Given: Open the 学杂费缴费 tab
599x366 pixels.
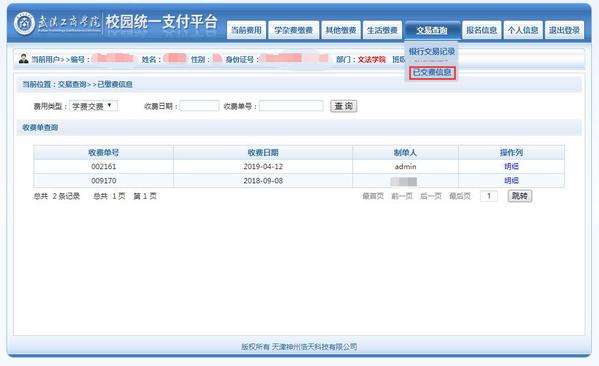Looking at the screenshot, I should 293,30.
